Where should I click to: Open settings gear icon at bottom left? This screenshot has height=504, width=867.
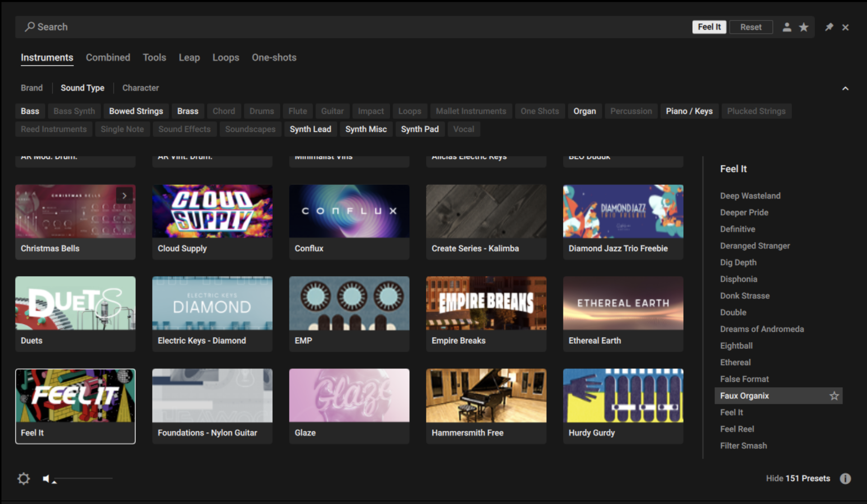tap(23, 478)
